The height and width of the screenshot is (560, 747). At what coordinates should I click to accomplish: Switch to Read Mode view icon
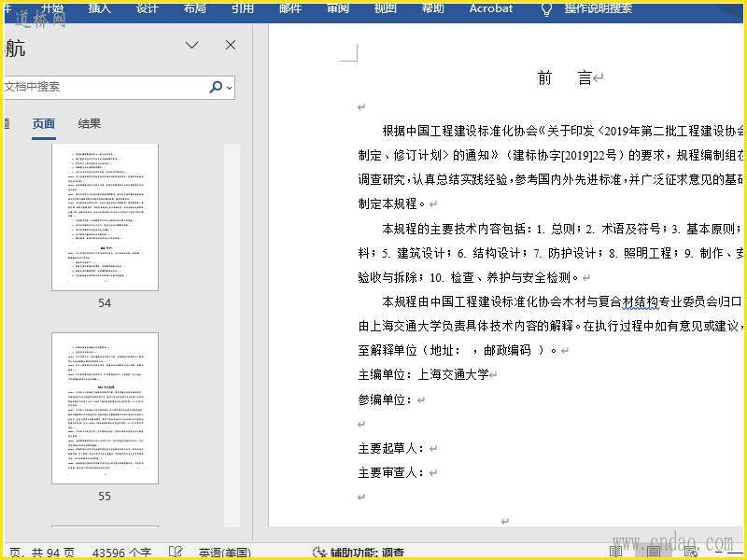point(616,552)
